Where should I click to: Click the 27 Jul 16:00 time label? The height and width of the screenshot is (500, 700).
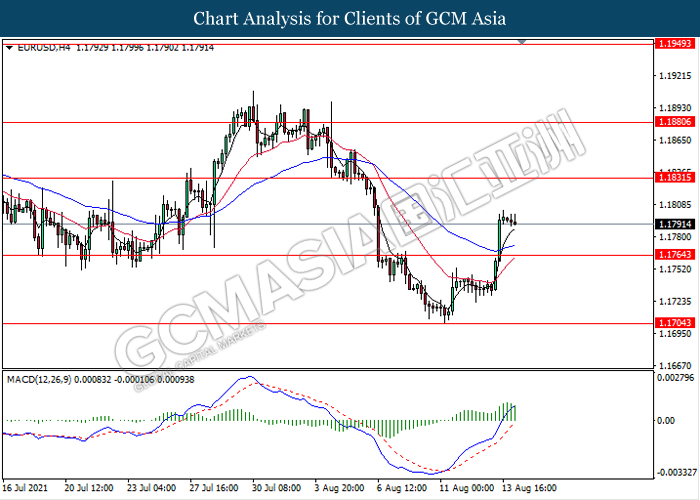click(215, 487)
